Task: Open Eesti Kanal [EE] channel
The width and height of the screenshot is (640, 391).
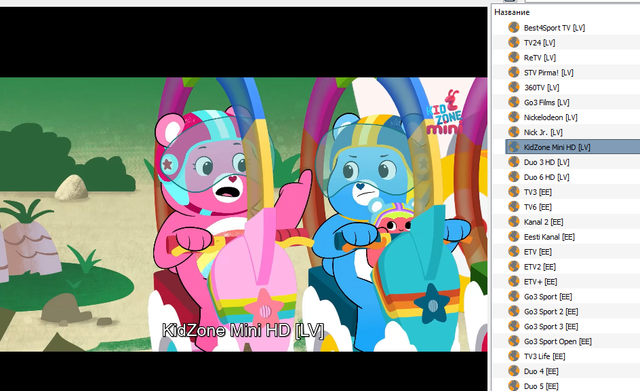Action: [x=549, y=237]
